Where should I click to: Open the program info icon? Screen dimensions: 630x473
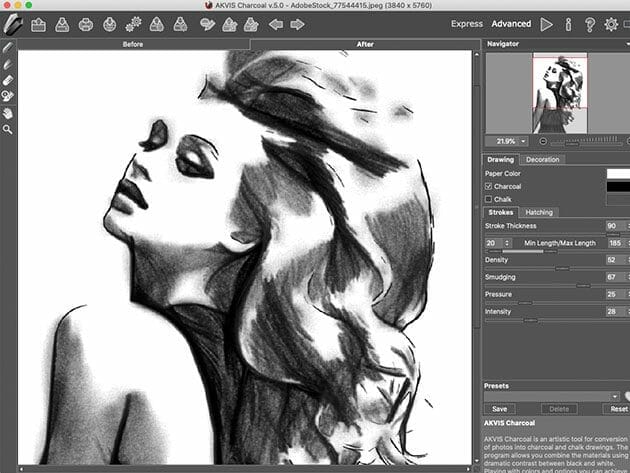(x=568, y=23)
